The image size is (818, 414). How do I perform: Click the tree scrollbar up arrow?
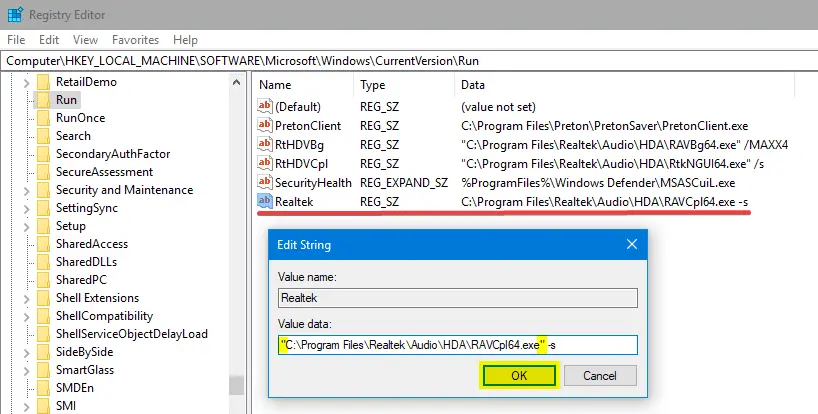point(236,82)
